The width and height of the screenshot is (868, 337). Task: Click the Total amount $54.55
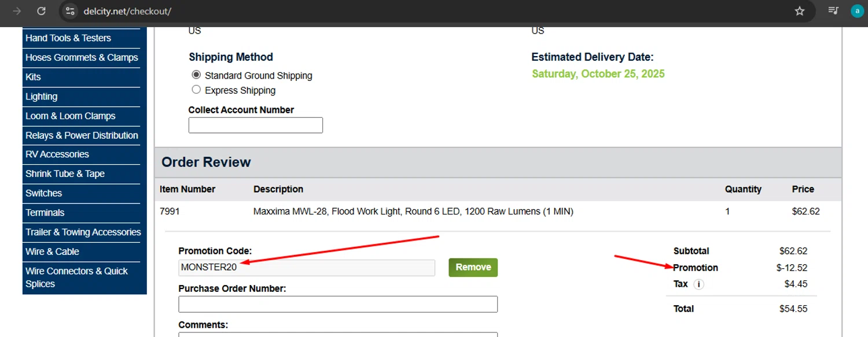(x=793, y=309)
